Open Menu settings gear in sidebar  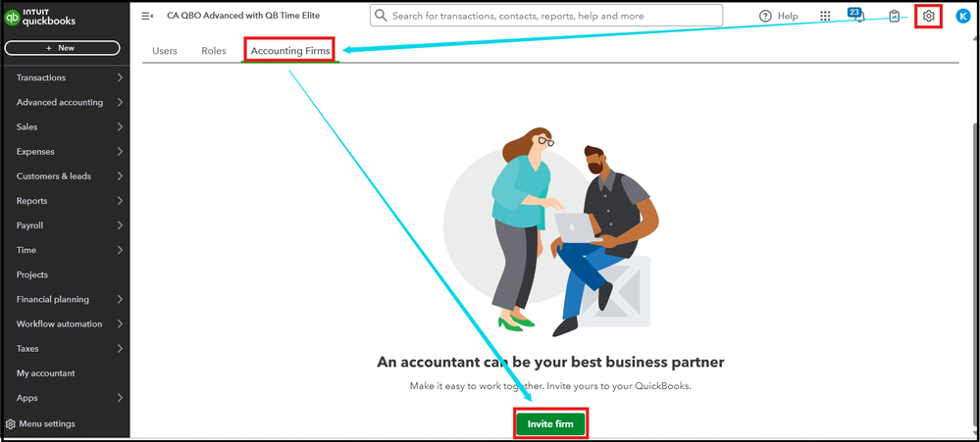10,424
